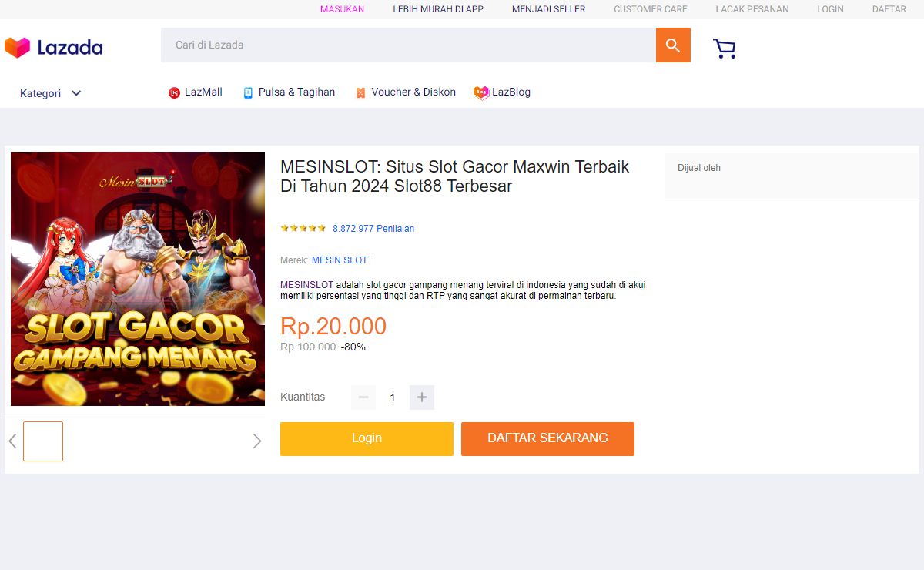Image resolution: width=924 pixels, height=570 pixels.
Task: Click the Merek: label
Action: (x=294, y=260)
